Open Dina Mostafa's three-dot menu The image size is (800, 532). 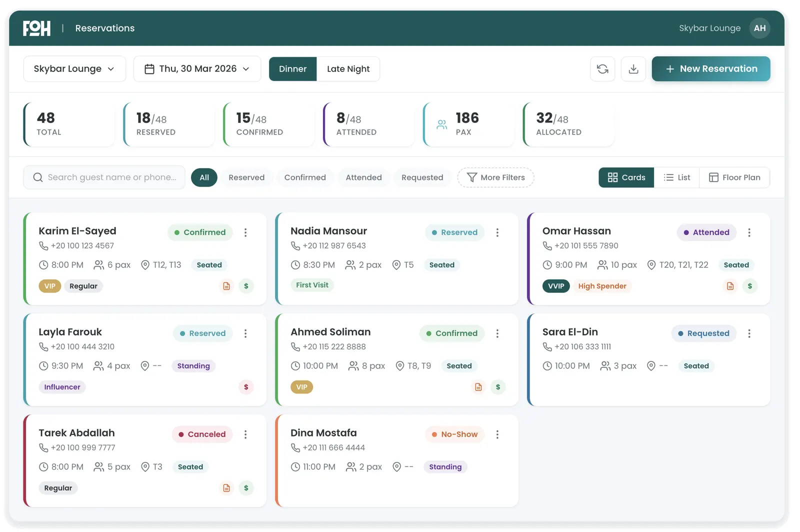tap(497, 434)
